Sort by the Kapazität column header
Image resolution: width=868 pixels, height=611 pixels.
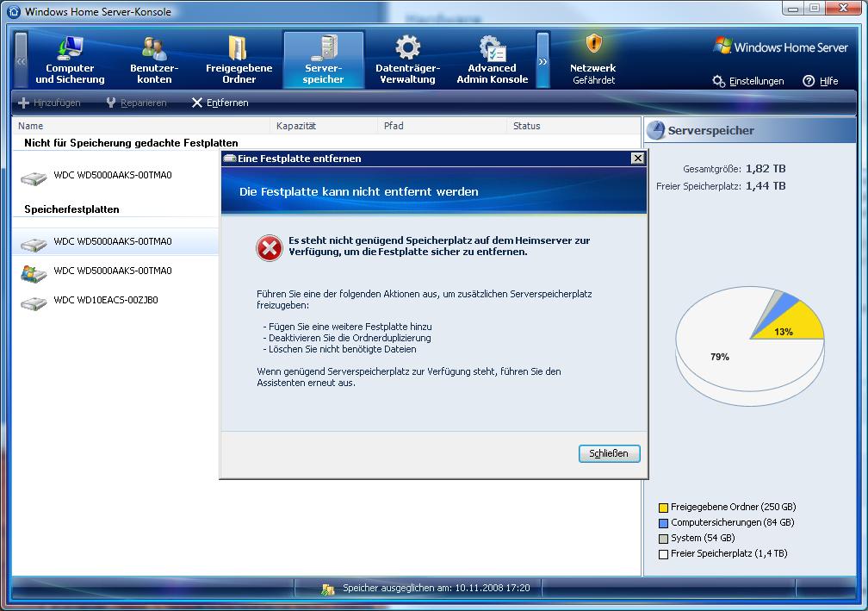pyautogui.click(x=324, y=126)
